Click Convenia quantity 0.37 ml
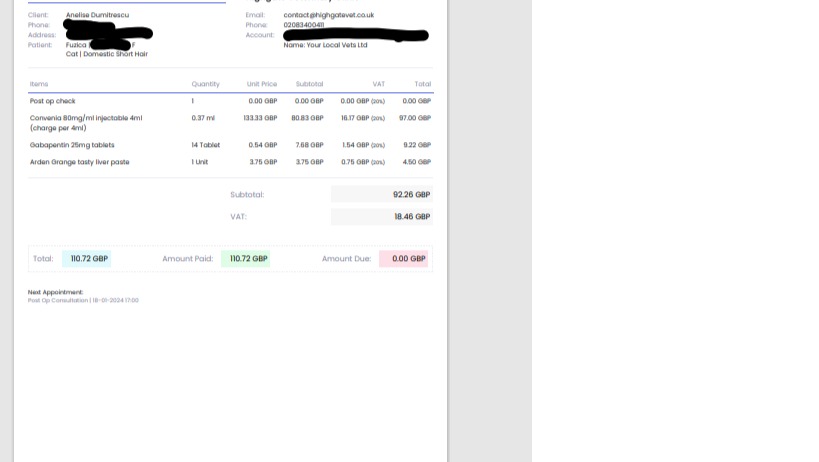The height and width of the screenshot is (462, 819). 203,118
